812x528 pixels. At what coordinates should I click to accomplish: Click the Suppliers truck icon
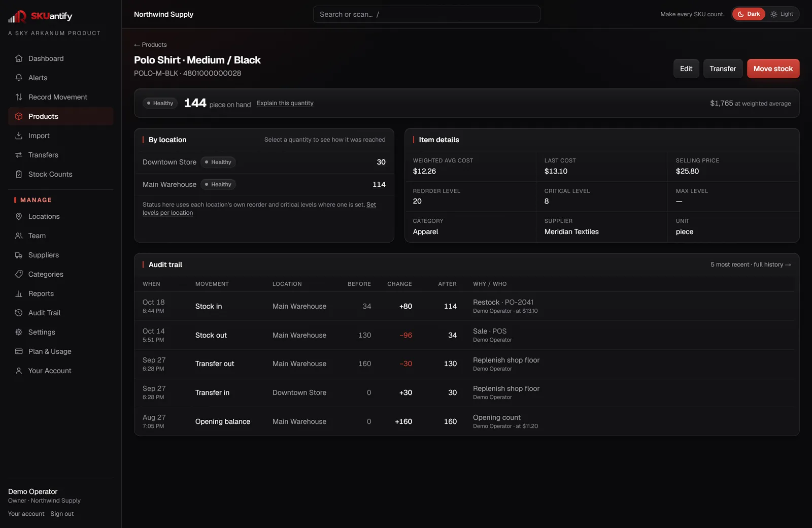(19, 255)
